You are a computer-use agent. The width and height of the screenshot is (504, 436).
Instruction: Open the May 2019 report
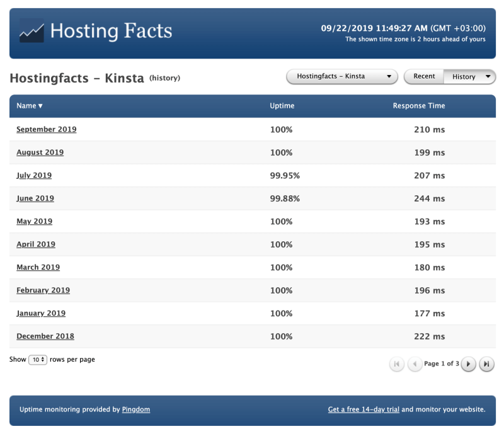35,221
